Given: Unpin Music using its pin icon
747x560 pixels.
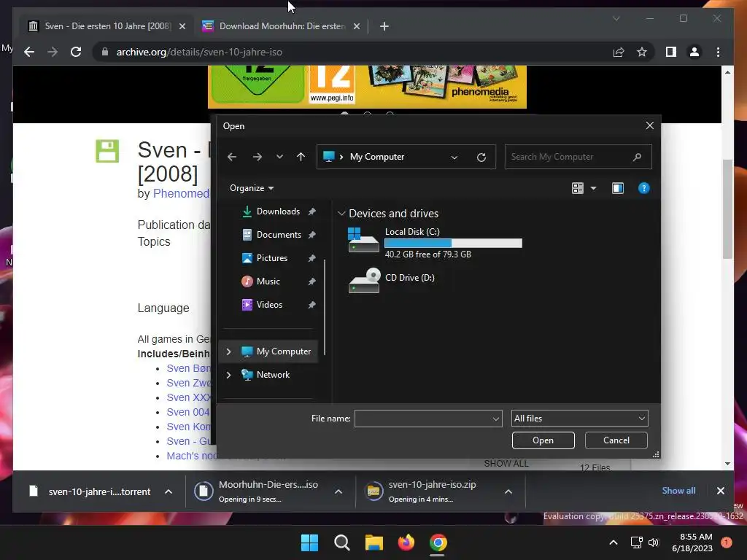Looking at the screenshot, I should 311,281.
